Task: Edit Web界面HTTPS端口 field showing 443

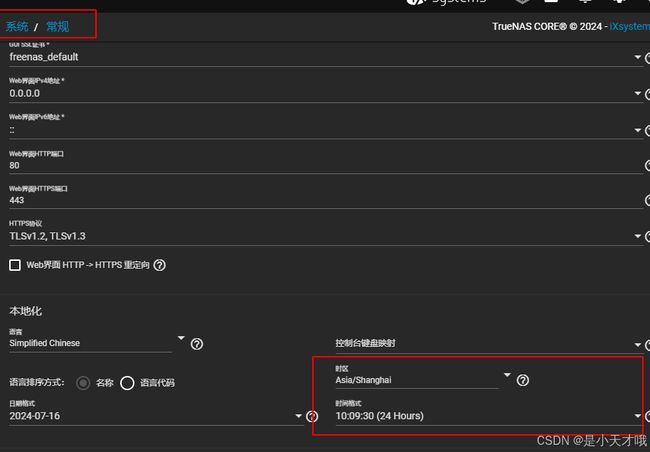Action: tap(325, 200)
